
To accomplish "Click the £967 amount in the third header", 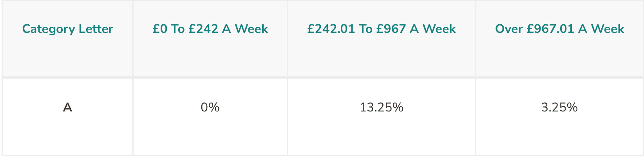I will 391,29.
